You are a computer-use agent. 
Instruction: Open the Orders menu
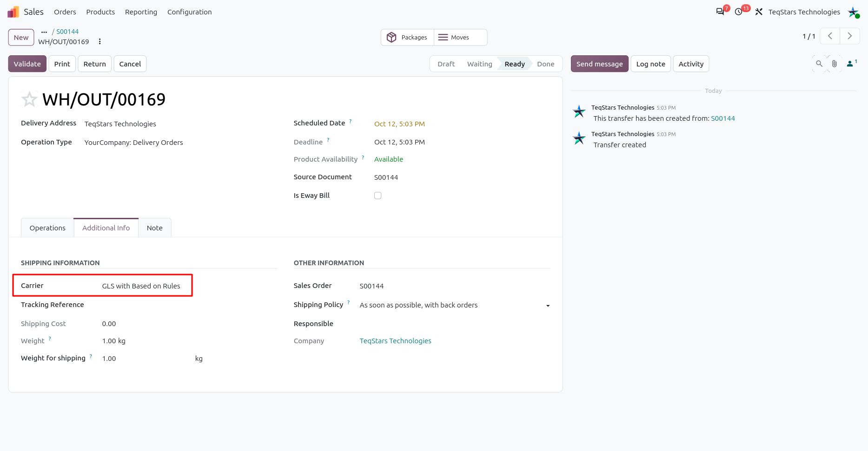click(65, 12)
